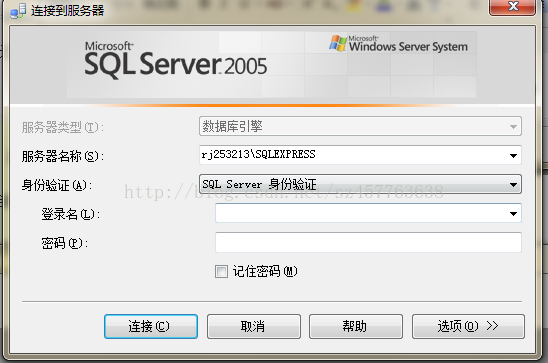The width and height of the screenshot is (548, 363).
Task: Click the 登录名 label
Action: point(71,214)
